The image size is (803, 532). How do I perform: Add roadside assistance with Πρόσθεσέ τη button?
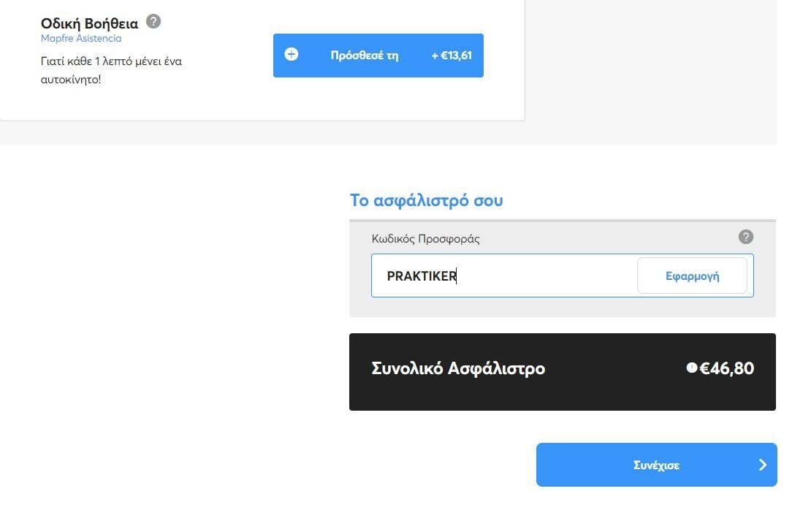(378, 56)
